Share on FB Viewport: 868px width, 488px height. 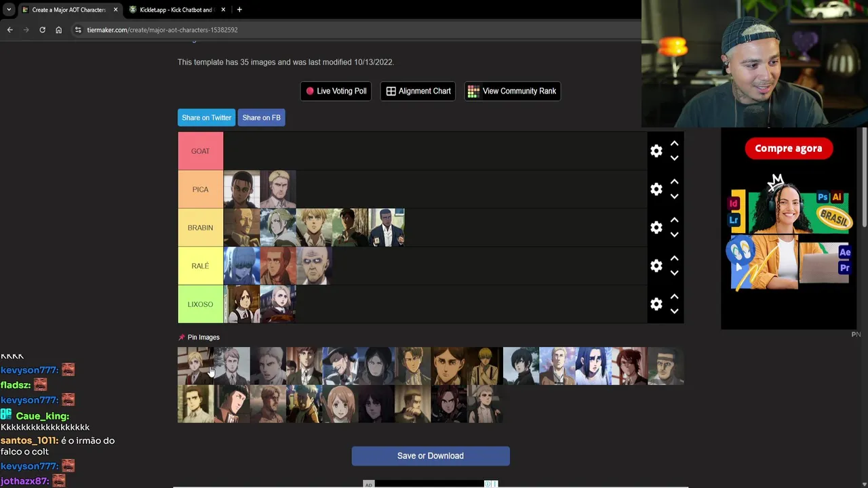coord(261,117)
